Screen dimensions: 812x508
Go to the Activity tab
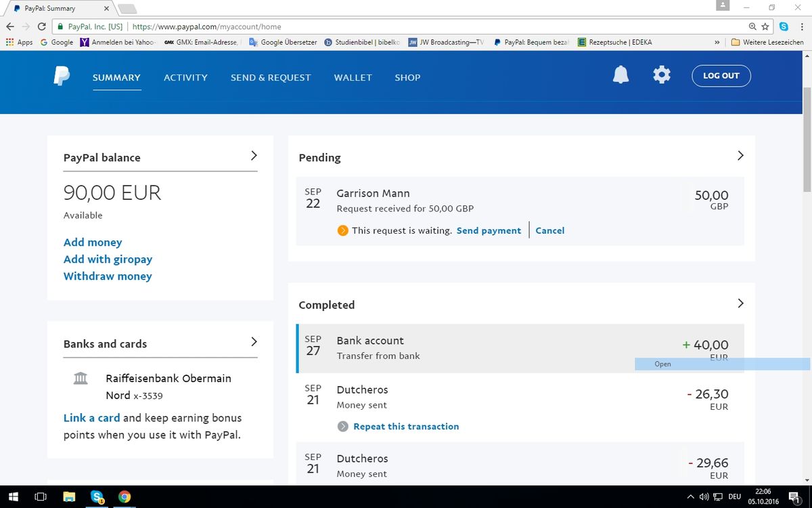click(x=185, y=77)
